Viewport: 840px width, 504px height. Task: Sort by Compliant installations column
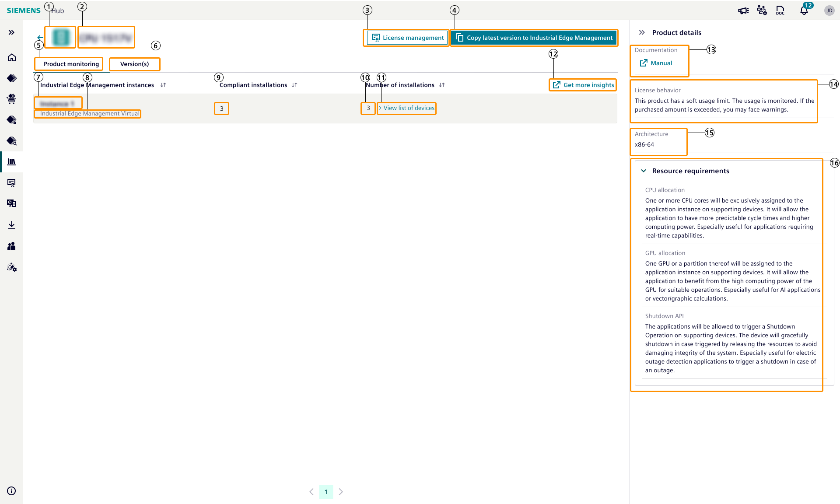click(x=294, y=85)
